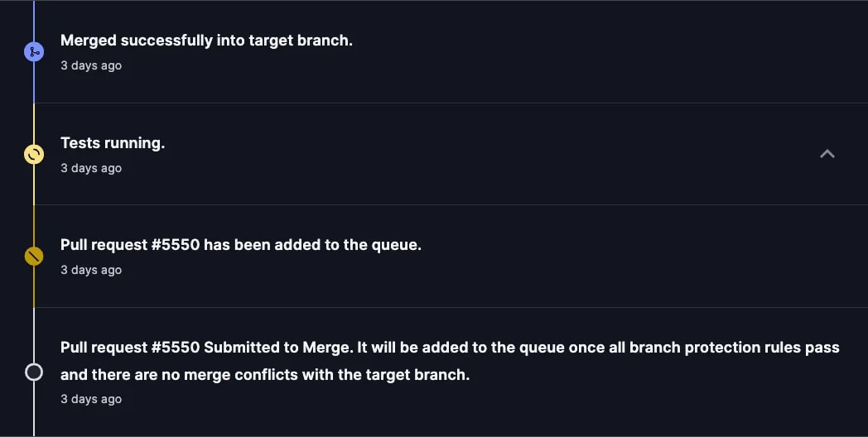Click 'Pull request #5550 Submitted to Merge' text
The width and height of the screenshot is (868, 437).
coord(206,348)
